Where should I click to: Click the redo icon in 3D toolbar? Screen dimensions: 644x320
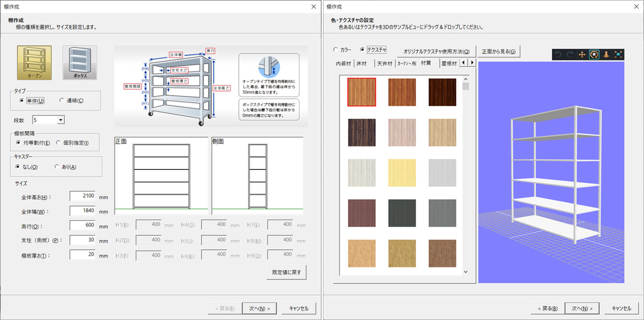coord(570,54)
